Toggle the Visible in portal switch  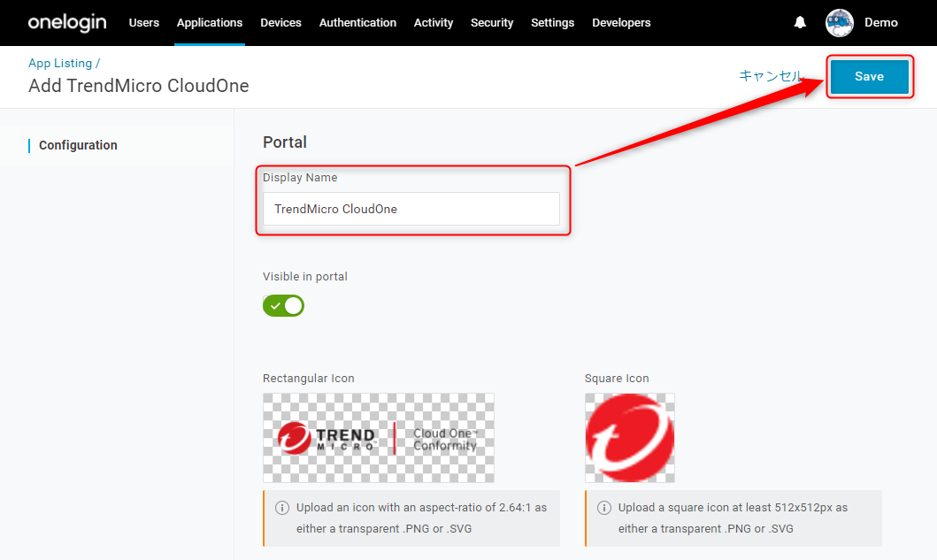(283, 305)
